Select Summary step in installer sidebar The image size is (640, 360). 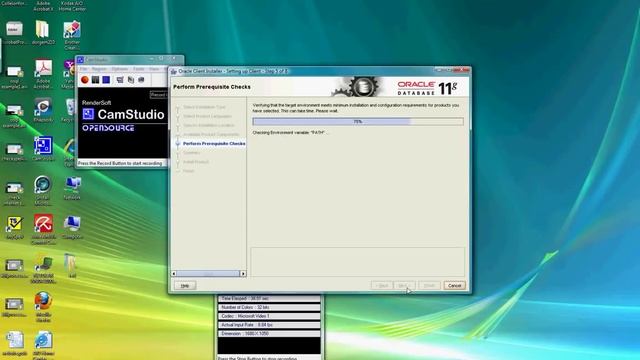(191, 153)
